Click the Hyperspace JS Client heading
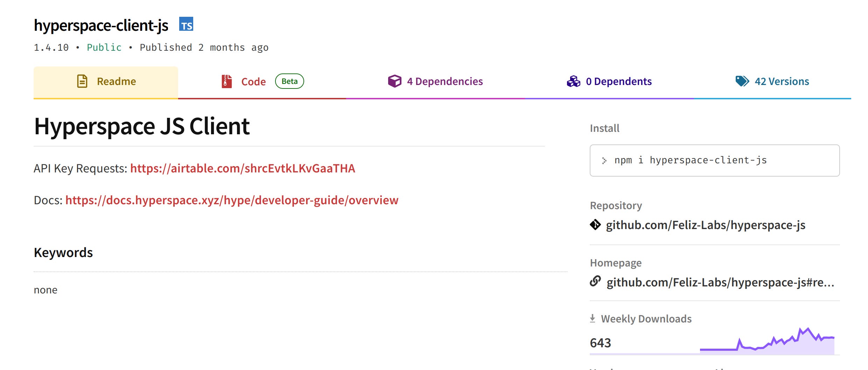Screen dimensions: 868x370 click(x=142, y=126)
